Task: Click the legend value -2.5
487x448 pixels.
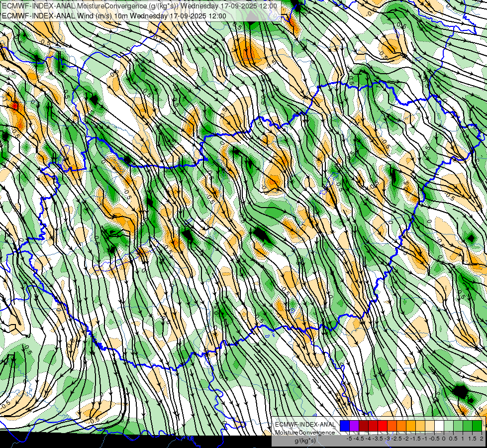Action: coord(396,439)
